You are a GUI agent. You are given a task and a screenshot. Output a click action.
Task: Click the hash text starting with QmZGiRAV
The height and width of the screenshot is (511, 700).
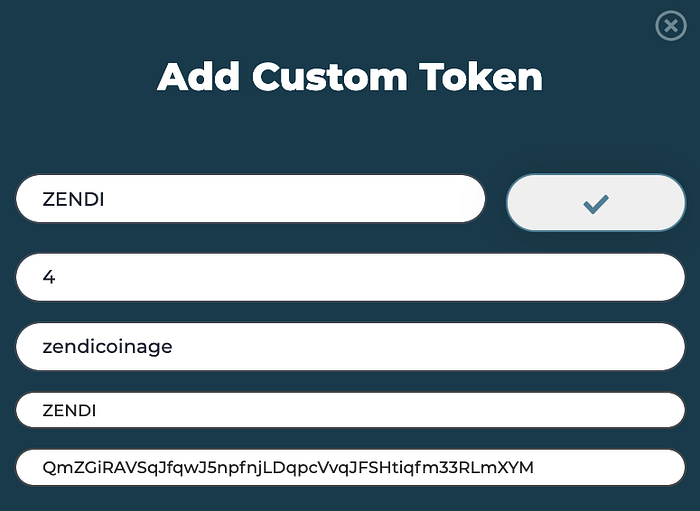click(x=288, y=467)
